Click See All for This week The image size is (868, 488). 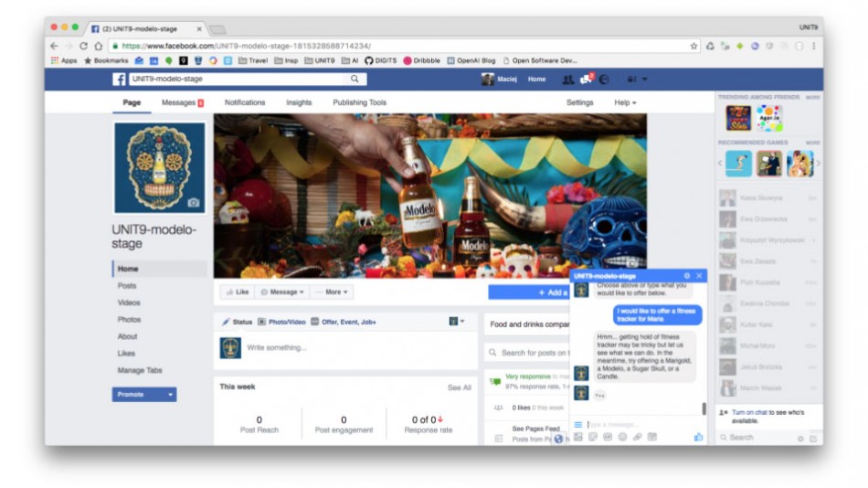pos(459,387)
